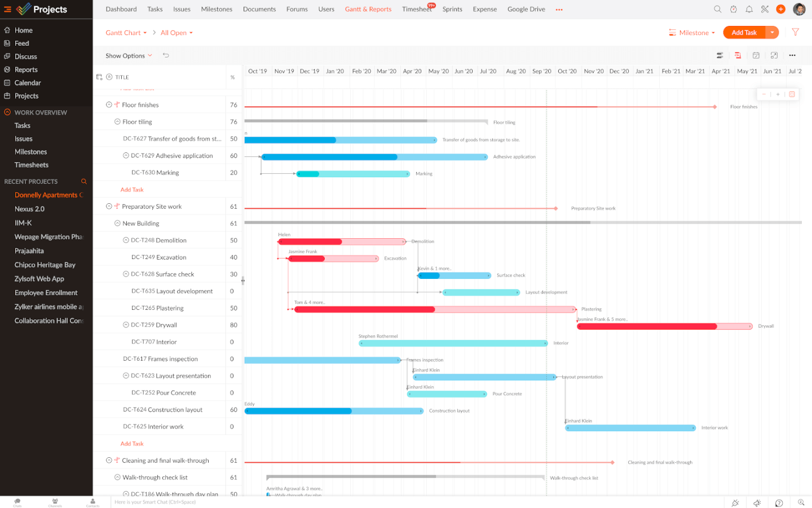Open the All Open filter dropdown
Screen dimensions: 812x508
tap(176, 33)
